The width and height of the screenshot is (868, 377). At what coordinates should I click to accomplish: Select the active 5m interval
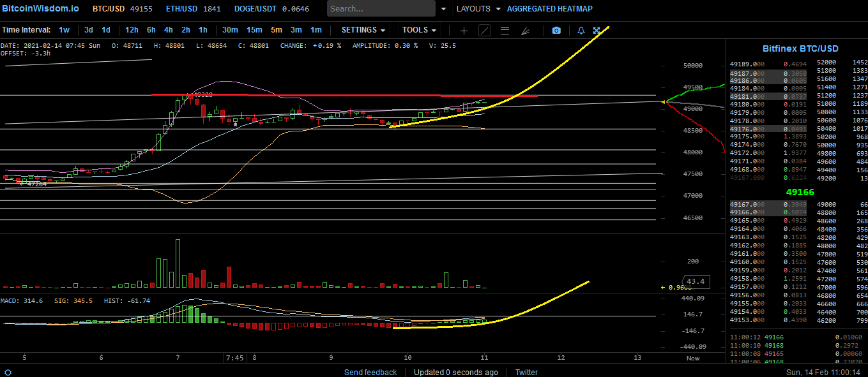click(x=277, y=30)
